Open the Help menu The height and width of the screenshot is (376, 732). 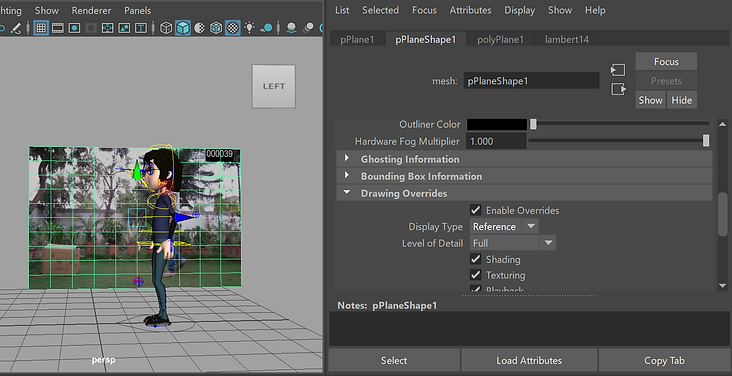[595, 10]
